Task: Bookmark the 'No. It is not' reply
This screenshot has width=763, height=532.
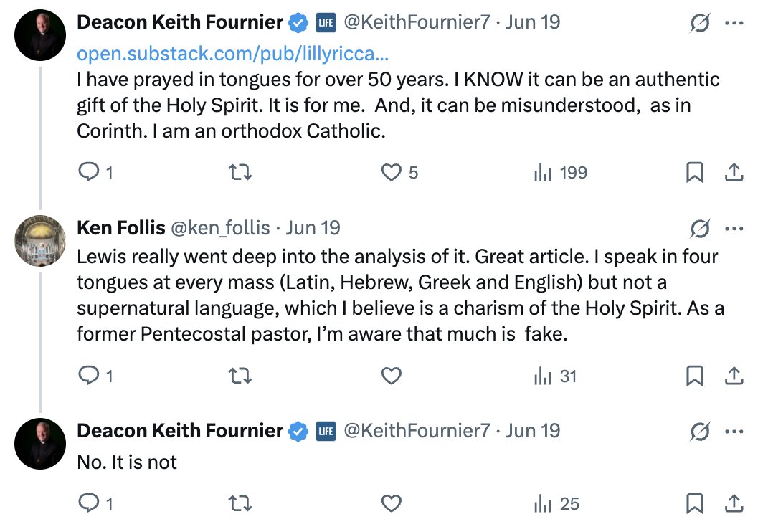Action: click(x=694, y=504)
